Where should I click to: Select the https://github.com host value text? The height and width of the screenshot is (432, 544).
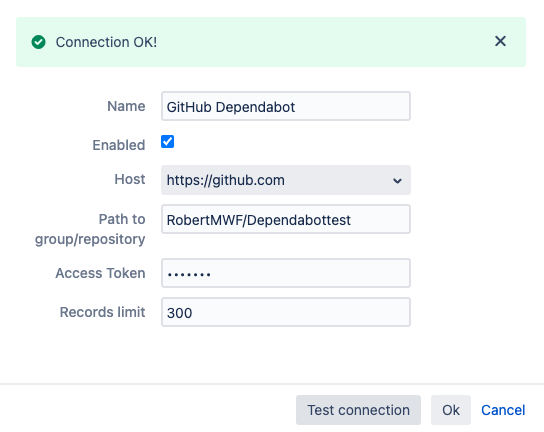(x=226, y=180)
